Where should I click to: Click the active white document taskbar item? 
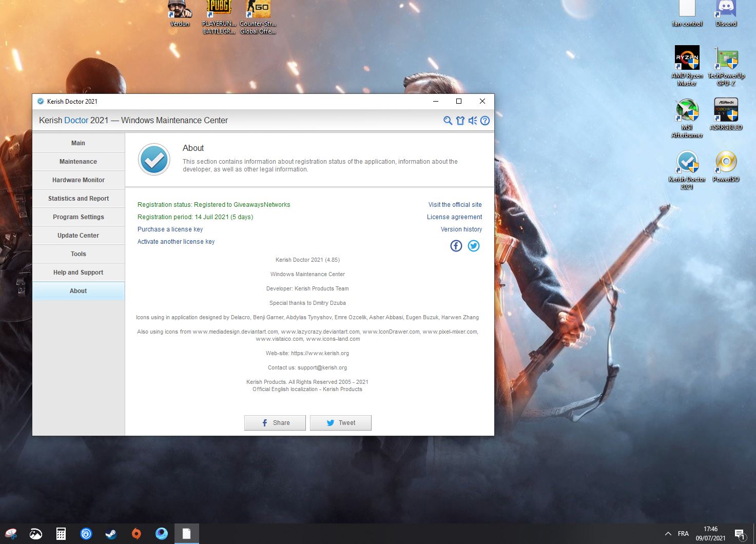click(x=187, y=534)
